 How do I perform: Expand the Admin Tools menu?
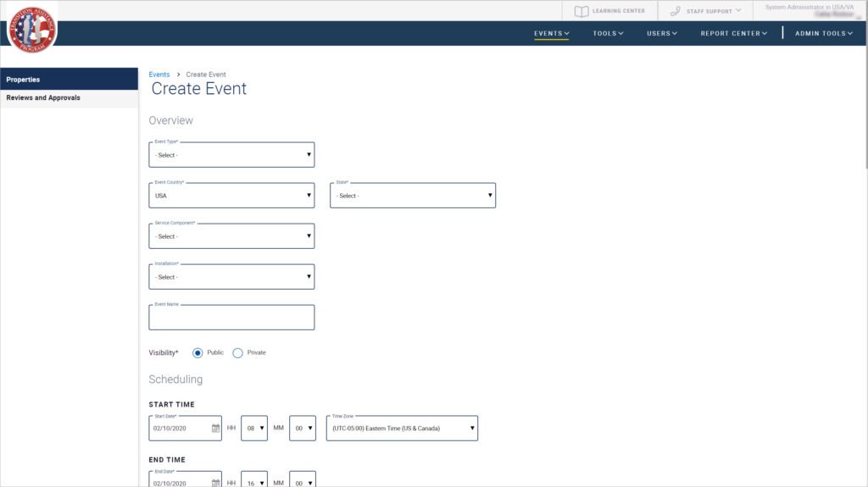pos(824,34)
